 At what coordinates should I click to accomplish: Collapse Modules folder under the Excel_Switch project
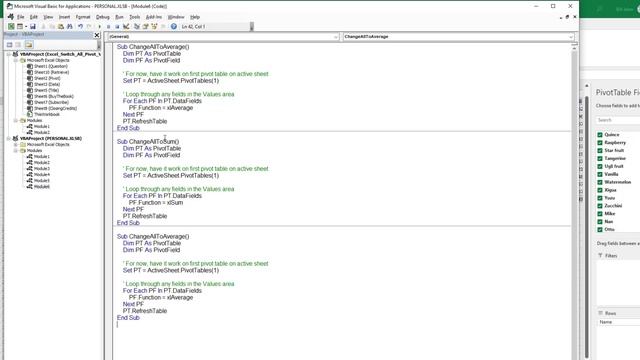coord(16,120)
